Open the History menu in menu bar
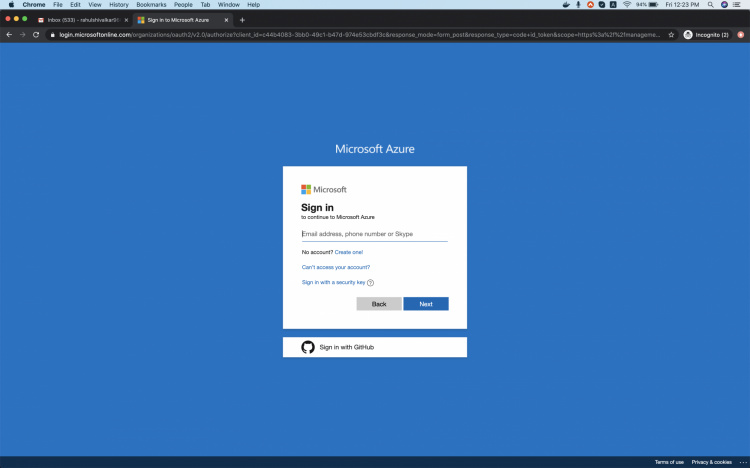The height and width of the screenshot is (468, 750). pyautogui.click(x=118, y=5)
